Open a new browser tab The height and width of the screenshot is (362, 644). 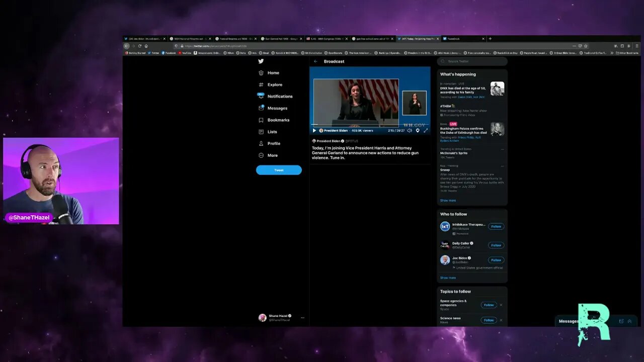point(490,38)
